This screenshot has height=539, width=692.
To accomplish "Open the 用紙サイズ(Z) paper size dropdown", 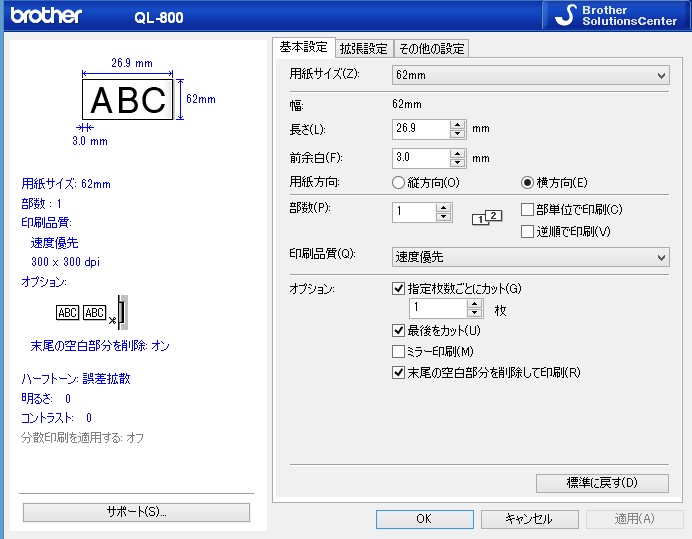I will (530, 75).
